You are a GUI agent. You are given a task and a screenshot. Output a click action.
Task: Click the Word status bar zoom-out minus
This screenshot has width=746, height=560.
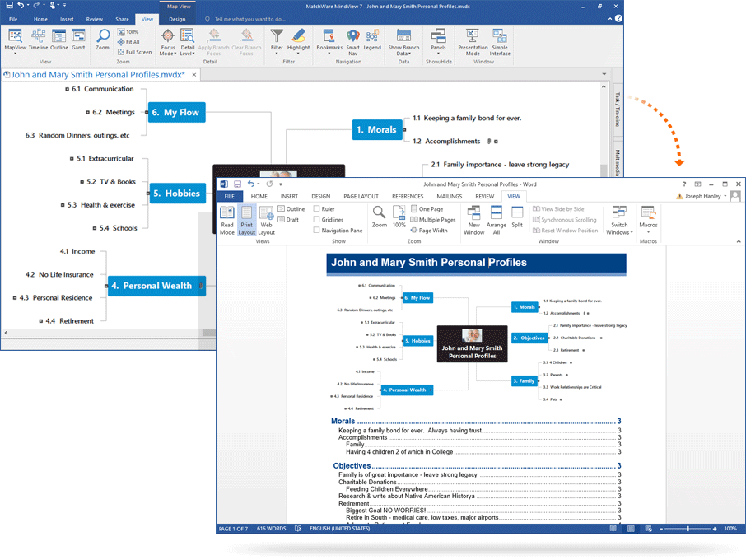click(661, 529)
